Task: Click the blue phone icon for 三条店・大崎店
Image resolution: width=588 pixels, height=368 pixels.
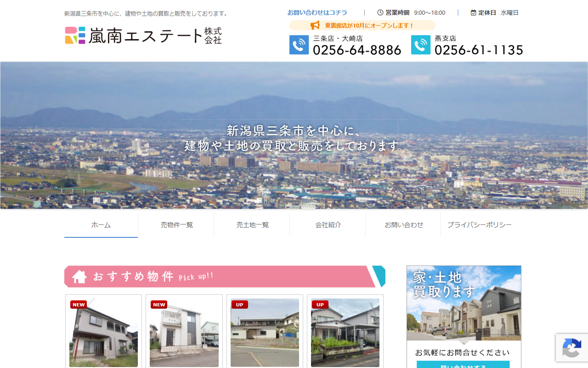Action: point(299,45)
